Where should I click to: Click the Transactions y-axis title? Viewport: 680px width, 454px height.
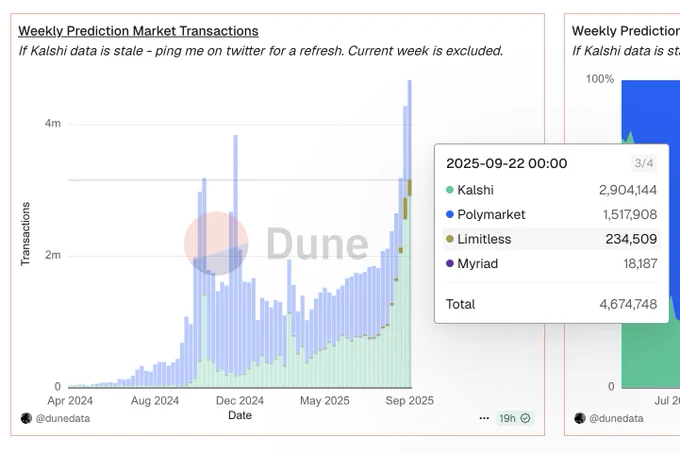pos(25,234)
